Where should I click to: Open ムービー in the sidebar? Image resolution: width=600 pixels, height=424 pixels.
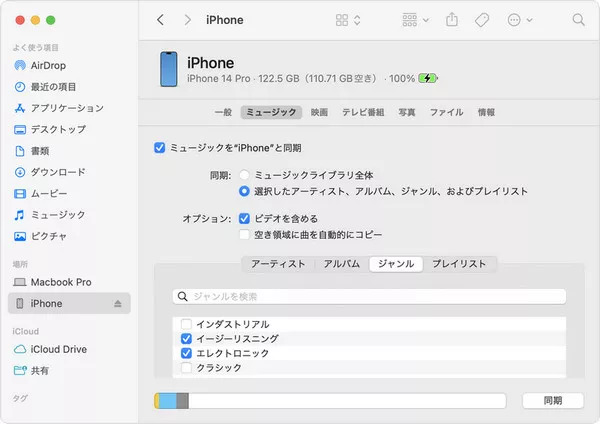[41, 194]
